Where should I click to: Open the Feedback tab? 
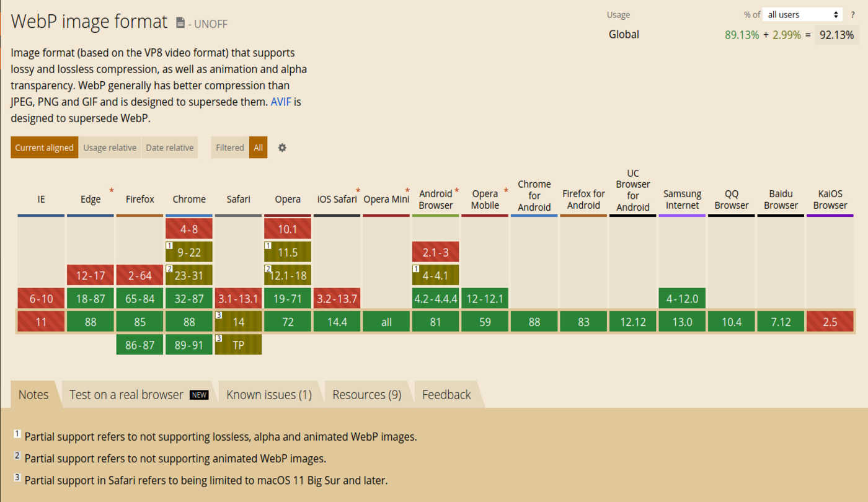tap(446, 395)
